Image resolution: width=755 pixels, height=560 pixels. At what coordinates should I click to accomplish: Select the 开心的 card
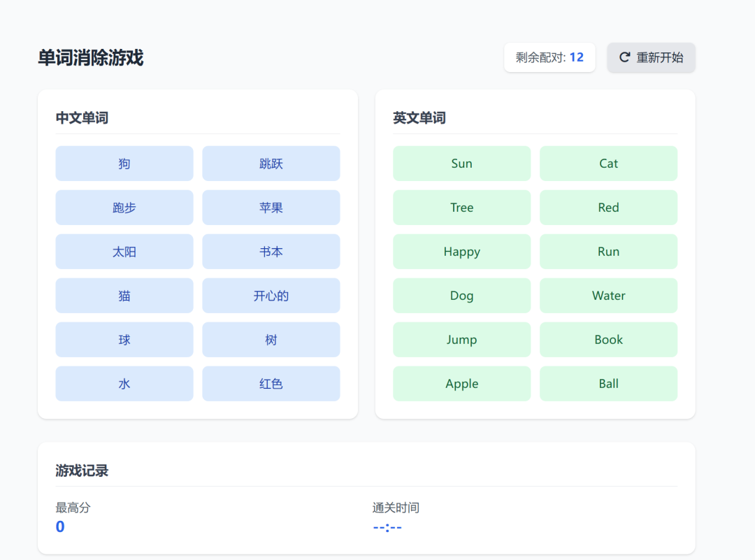coord(271,295)
